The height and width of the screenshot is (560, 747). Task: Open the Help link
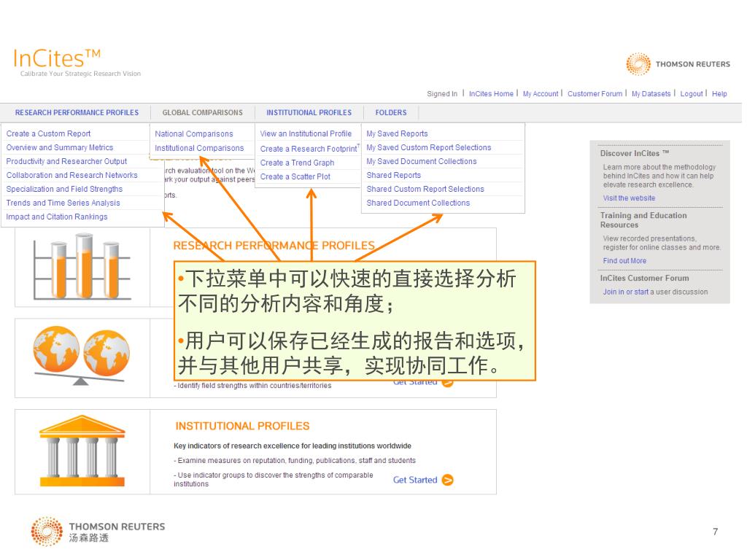pos(719,94)
